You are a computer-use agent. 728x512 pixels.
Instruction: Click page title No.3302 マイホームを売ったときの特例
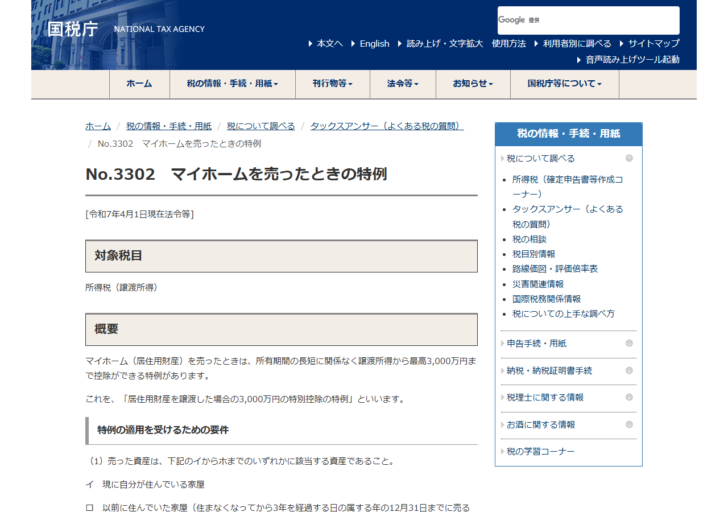pos(236,174)
